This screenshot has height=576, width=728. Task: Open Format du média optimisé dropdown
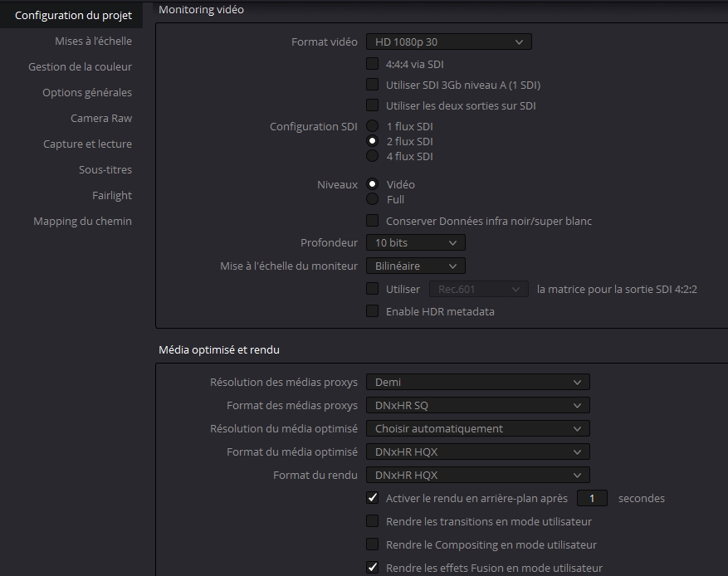coord(478,452)
